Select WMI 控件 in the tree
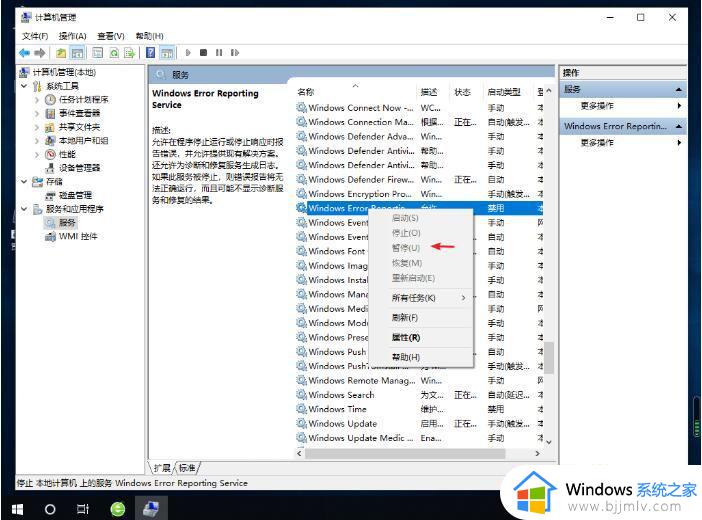Viewport: 702px width, 520px height. coord(78,236)
